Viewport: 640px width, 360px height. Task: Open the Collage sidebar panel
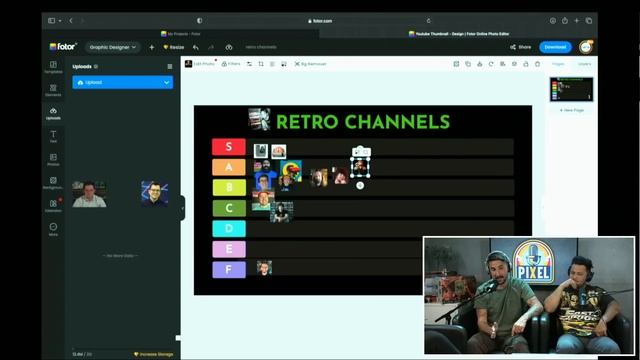coord(53,206)
